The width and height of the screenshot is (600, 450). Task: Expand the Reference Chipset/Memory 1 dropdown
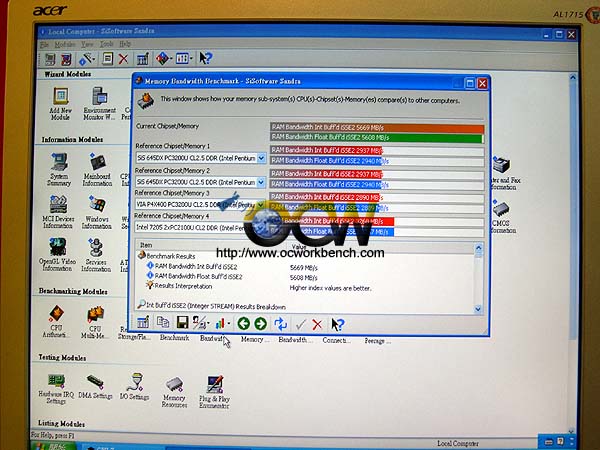click(261, 158)
